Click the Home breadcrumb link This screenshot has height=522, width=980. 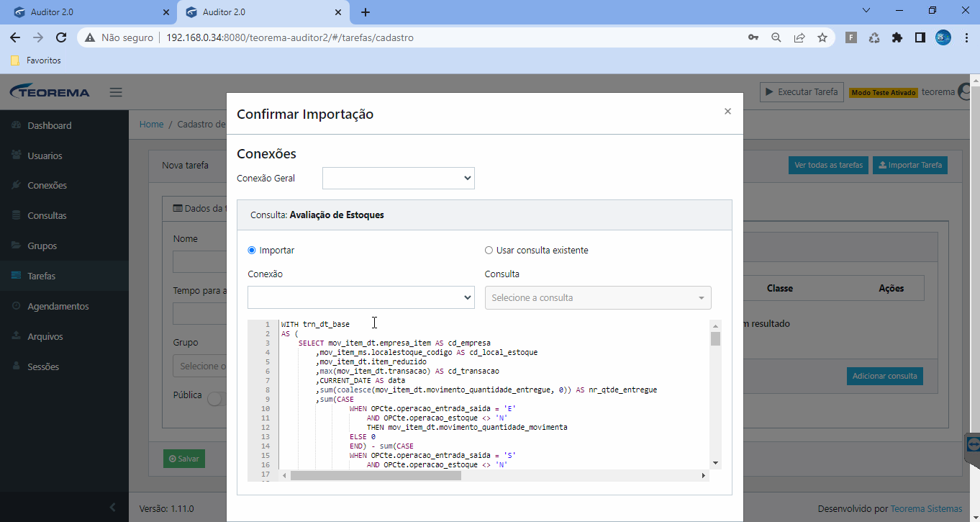[151, 125]
